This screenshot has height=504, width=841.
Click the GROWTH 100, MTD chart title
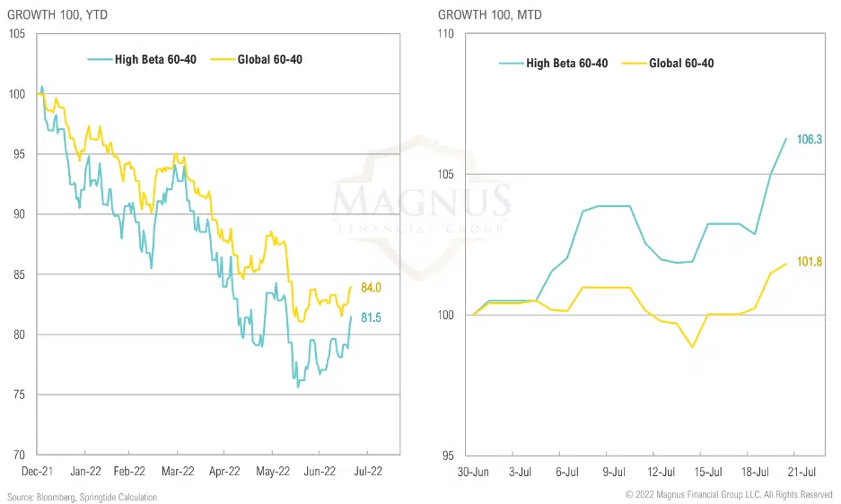[490, 15]
